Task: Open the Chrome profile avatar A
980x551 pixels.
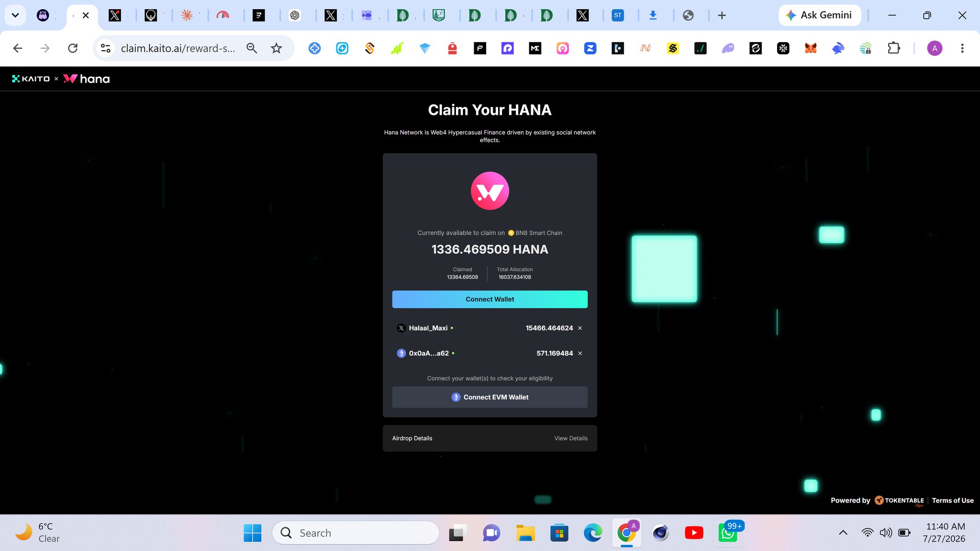Action: 935,48
